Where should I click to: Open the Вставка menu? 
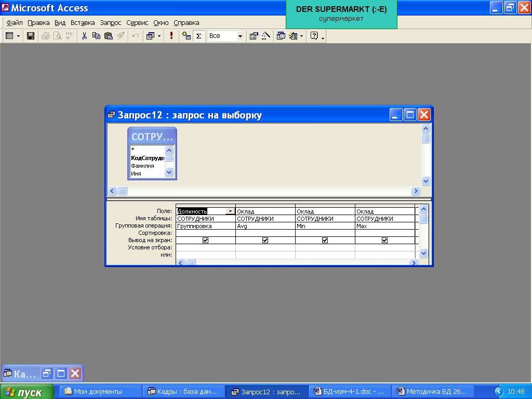pos(83,23)
